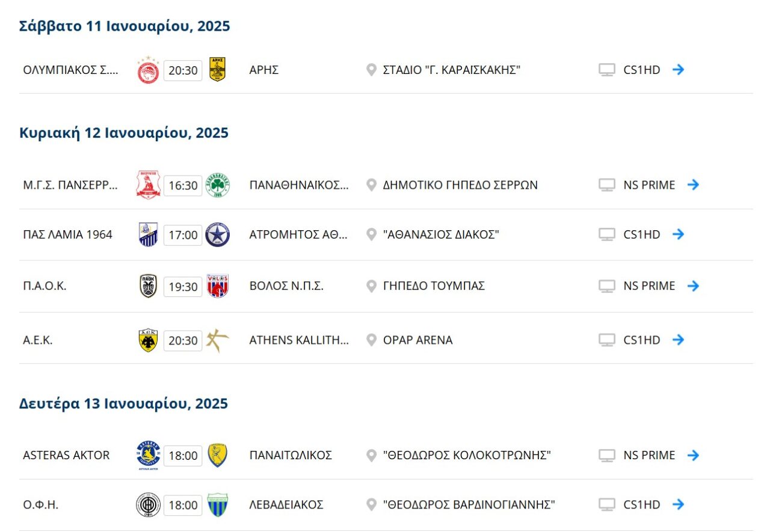Click the Atromitos blue star crest
Viewport: 770px width, 532px height.
click(217, 234)
